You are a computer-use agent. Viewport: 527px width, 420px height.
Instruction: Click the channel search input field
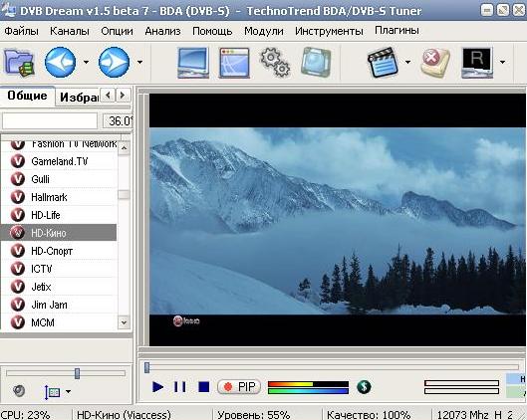[50, 120]
